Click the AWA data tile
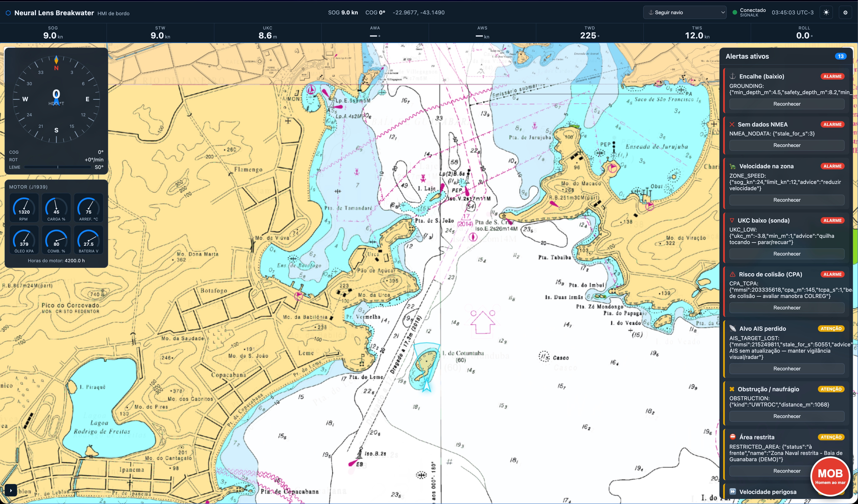This screenshot has height=504, width=858. [x=375, y=33]
